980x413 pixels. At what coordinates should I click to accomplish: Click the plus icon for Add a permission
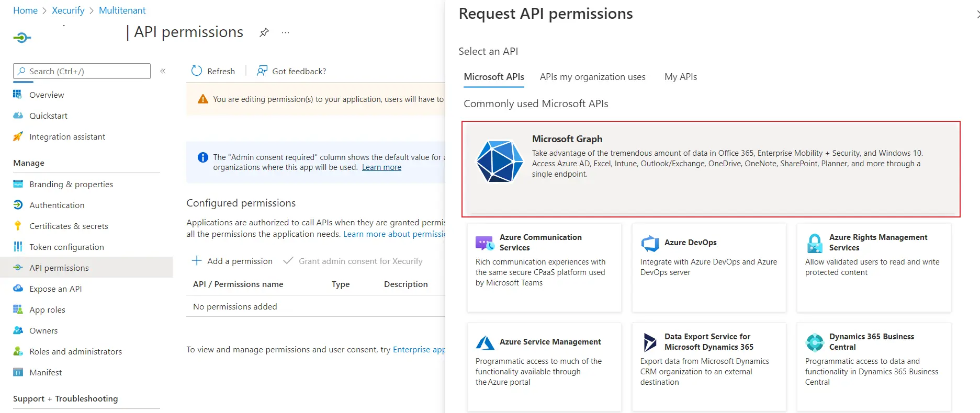[197, 260]
